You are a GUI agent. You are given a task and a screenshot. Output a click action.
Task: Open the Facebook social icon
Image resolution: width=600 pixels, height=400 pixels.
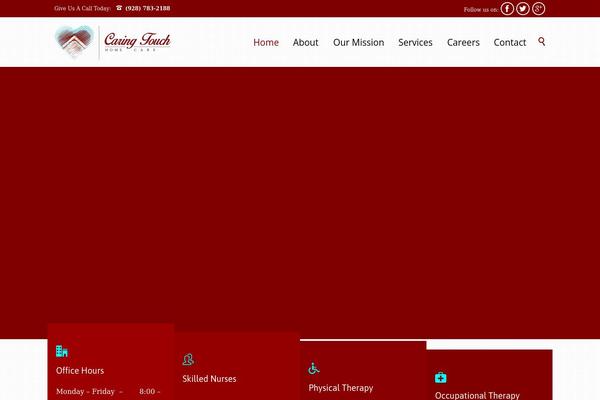507,8
